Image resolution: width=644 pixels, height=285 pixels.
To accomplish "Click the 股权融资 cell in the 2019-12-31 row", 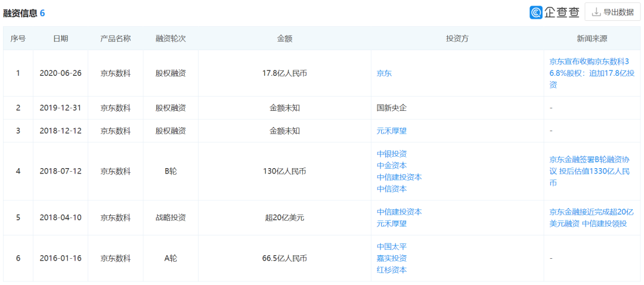I will pyautogui.click(x=171, y=108).
